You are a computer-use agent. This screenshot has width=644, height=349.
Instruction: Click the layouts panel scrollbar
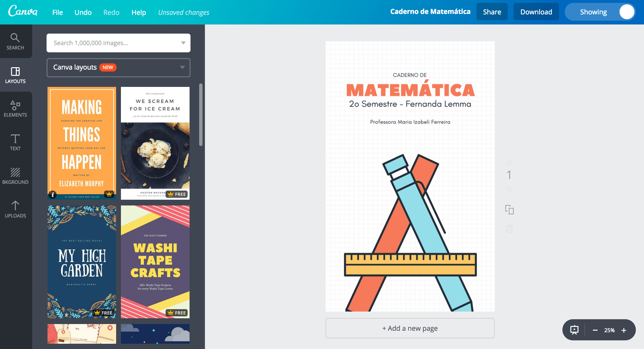tap(201, 114)
